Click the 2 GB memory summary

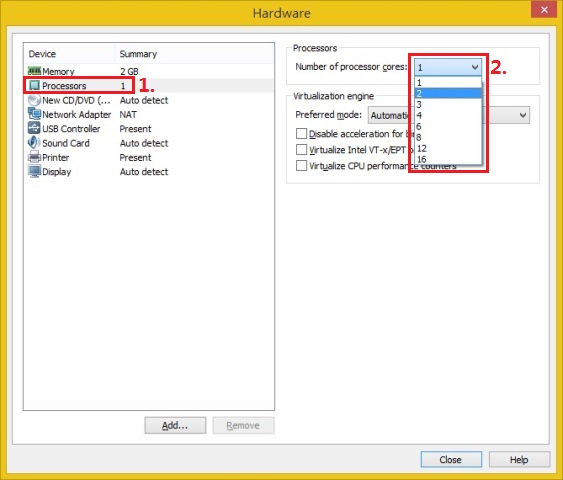point(129,71)
